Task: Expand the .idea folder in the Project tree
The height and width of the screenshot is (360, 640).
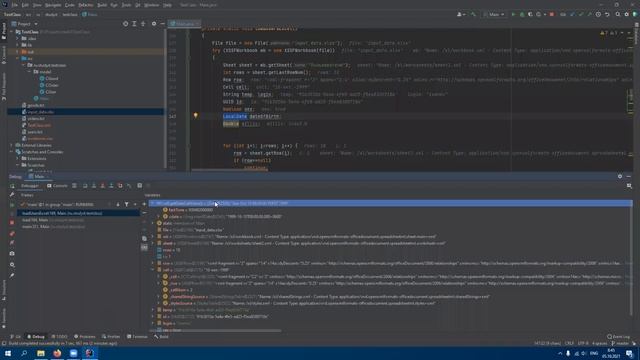Action: click(18, 38)
